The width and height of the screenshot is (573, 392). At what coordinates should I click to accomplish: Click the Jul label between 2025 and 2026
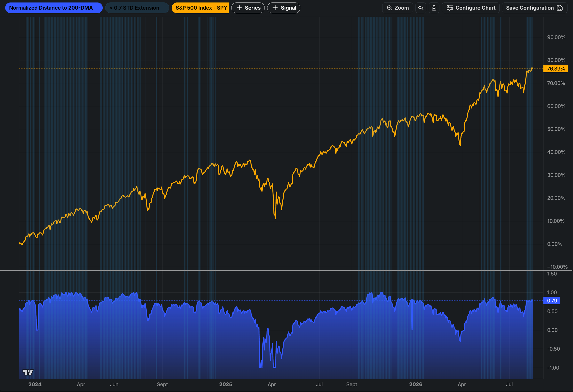tap(319, 384)
